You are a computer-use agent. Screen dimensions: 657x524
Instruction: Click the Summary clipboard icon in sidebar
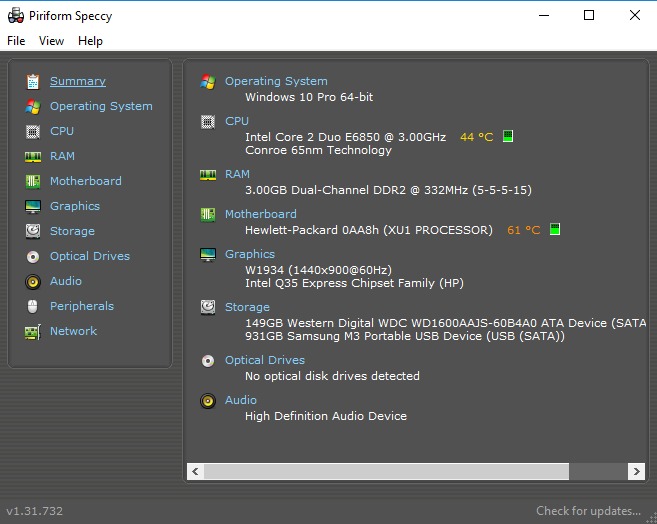pyautogui.click(x=33, y=81)
